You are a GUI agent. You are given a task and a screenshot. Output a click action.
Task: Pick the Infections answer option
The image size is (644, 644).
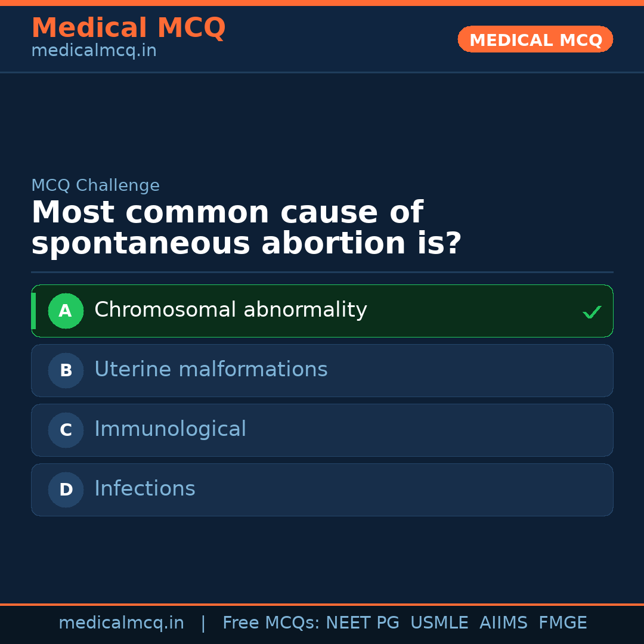[144, 489]
